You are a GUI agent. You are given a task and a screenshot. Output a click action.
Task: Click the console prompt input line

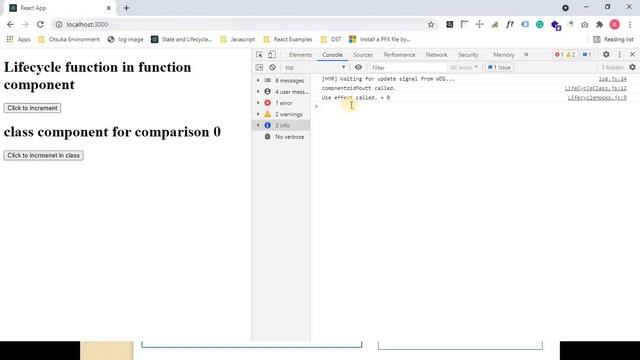point(473,107)
